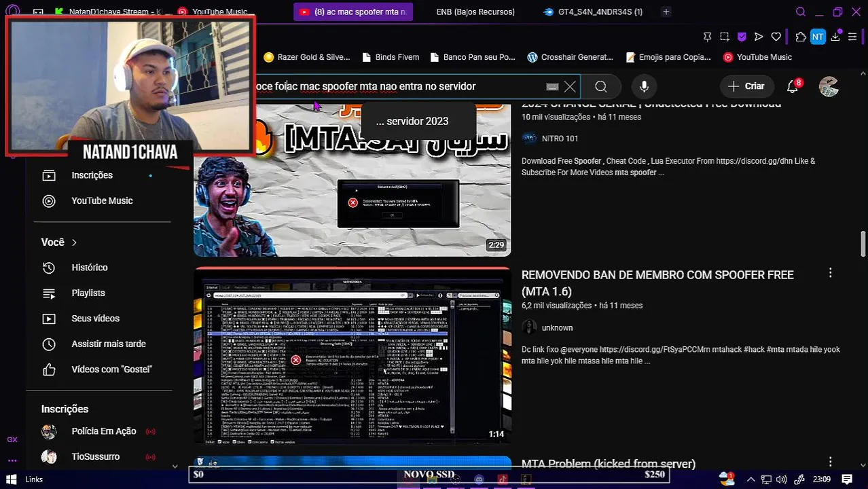Clear the YouTube search text

(570, 86)
